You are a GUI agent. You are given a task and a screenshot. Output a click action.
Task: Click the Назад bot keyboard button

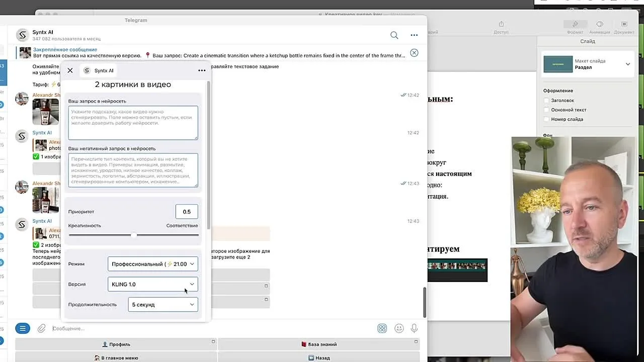[x=319, y=358]
